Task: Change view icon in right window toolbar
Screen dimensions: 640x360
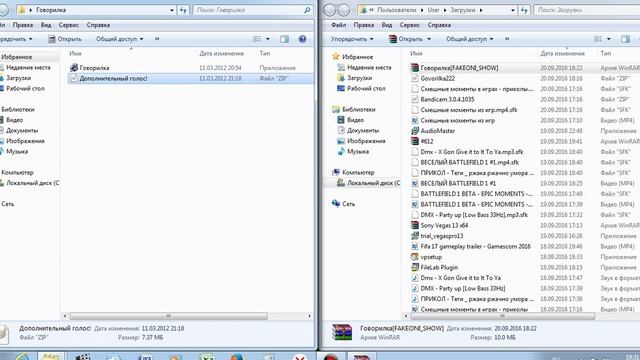Action: point(598,39)
